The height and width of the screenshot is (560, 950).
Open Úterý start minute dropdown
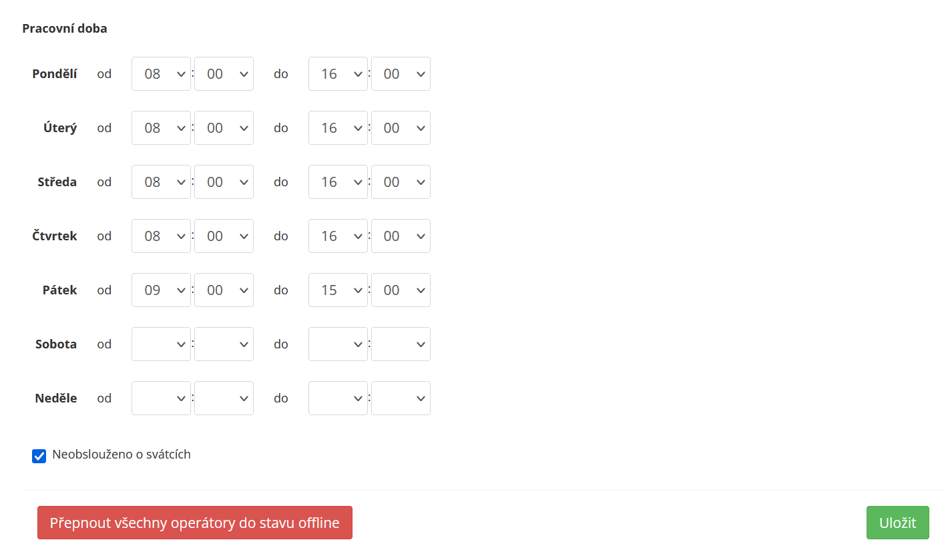pyautogui.click(x=224, y=128)
